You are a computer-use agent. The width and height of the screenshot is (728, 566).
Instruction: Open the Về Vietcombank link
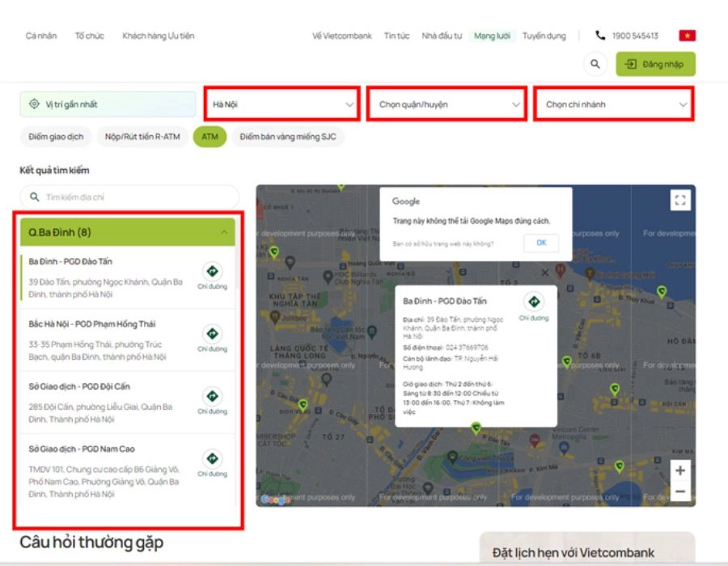tap(341, 36)
